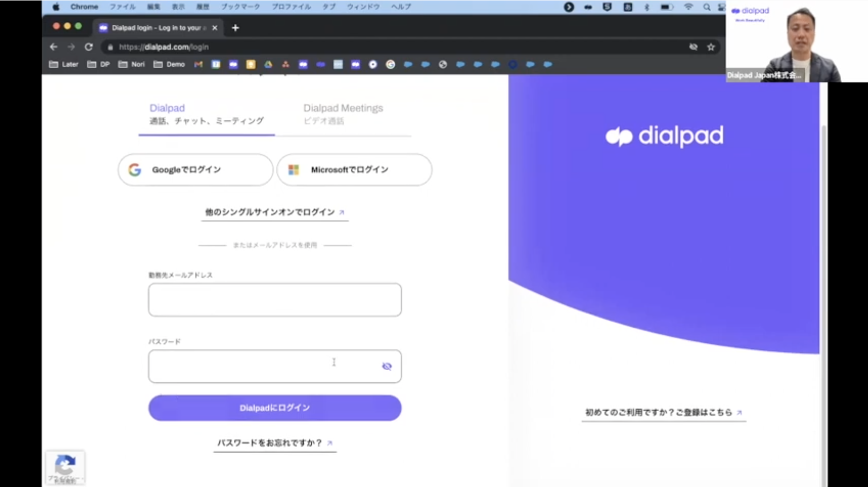Open the プロファイル menu
Image resolution: width=868 pixels, height=487 pixels.
click(x=291, y=7)
